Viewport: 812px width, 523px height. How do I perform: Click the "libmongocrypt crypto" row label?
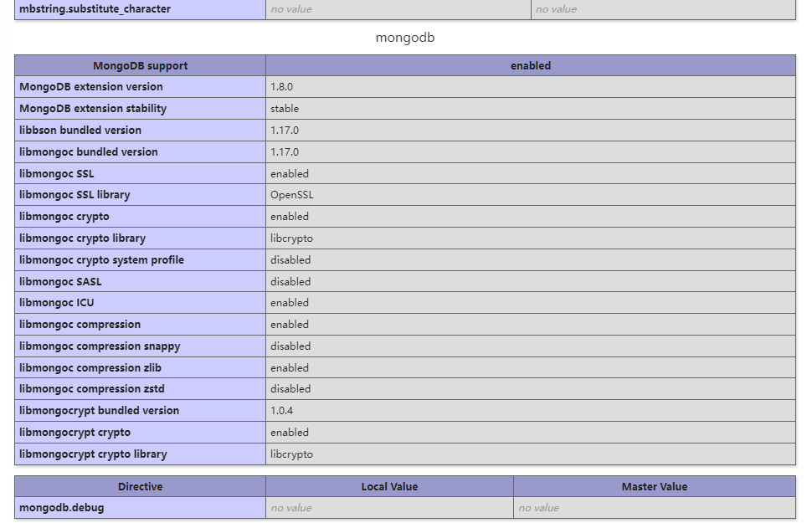coord(75,433)
